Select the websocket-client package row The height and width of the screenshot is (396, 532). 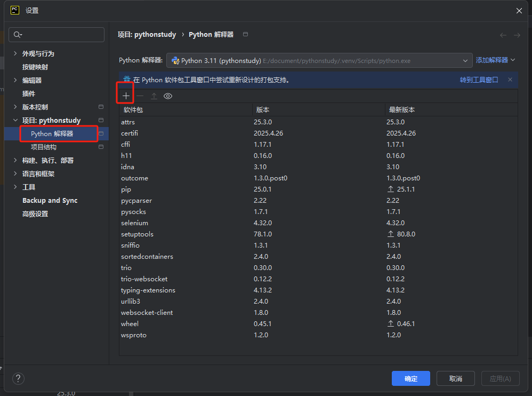318,312
